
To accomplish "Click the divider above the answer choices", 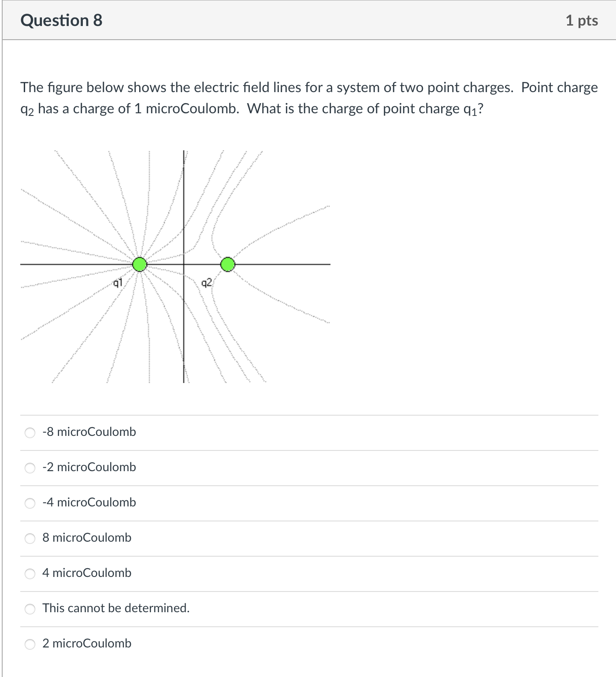I will coord(308,414).
